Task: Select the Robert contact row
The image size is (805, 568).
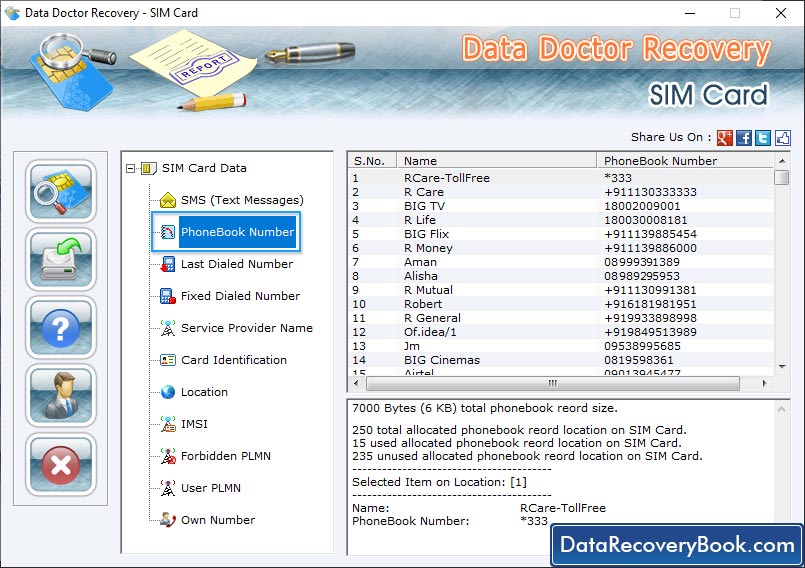Action: point(561,304)
